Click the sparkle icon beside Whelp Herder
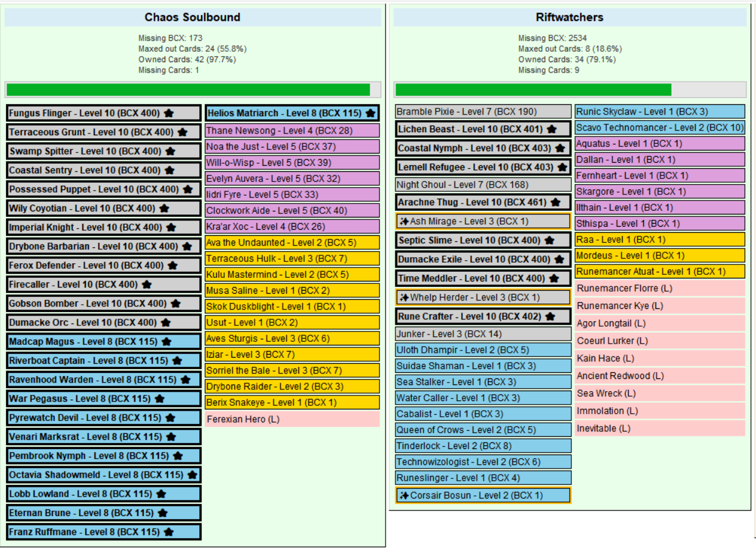 [x=404, y=297]
